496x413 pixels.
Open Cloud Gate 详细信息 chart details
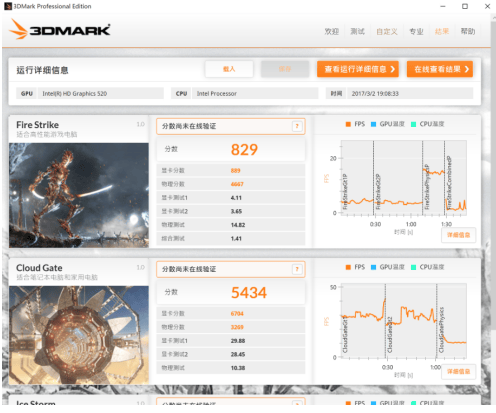pos(458,372)
